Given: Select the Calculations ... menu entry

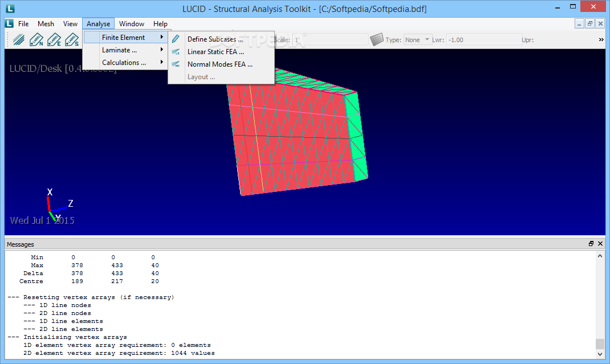Looking at the screenshot, I should click(125, 62).
